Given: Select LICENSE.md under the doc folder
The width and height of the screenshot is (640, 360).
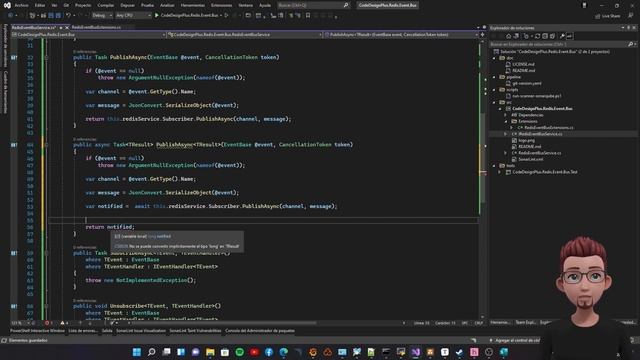Looking at the screenshot, I should point(523,64).
